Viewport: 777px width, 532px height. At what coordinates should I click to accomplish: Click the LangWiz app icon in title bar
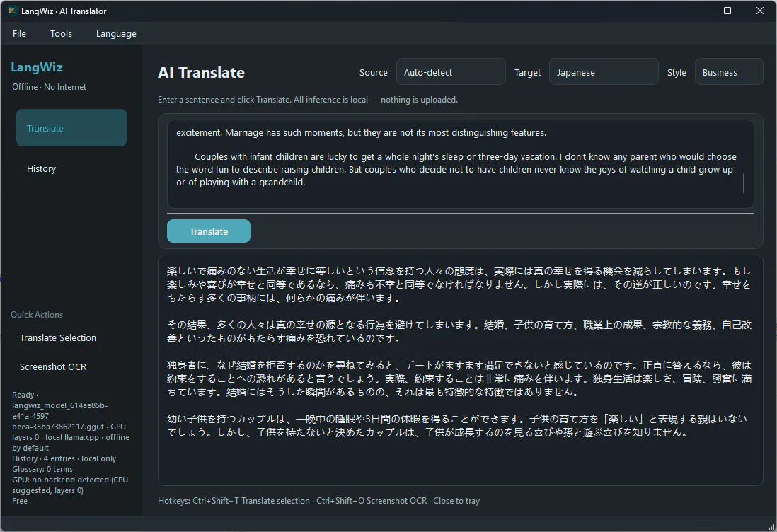click(12, 11)
